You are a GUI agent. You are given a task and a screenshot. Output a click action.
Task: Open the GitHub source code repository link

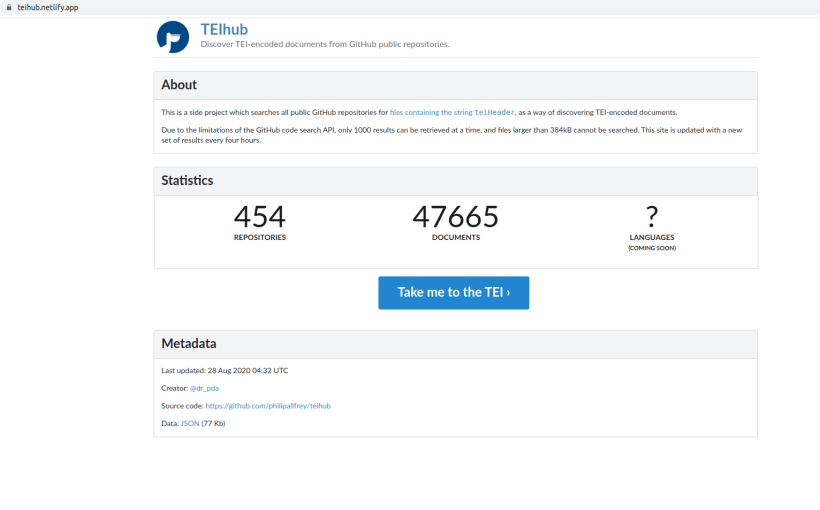[268, 406]
